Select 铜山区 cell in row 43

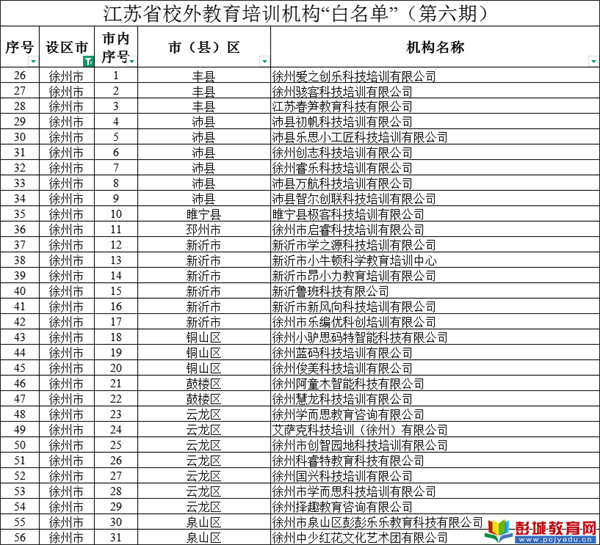(204, 337)
